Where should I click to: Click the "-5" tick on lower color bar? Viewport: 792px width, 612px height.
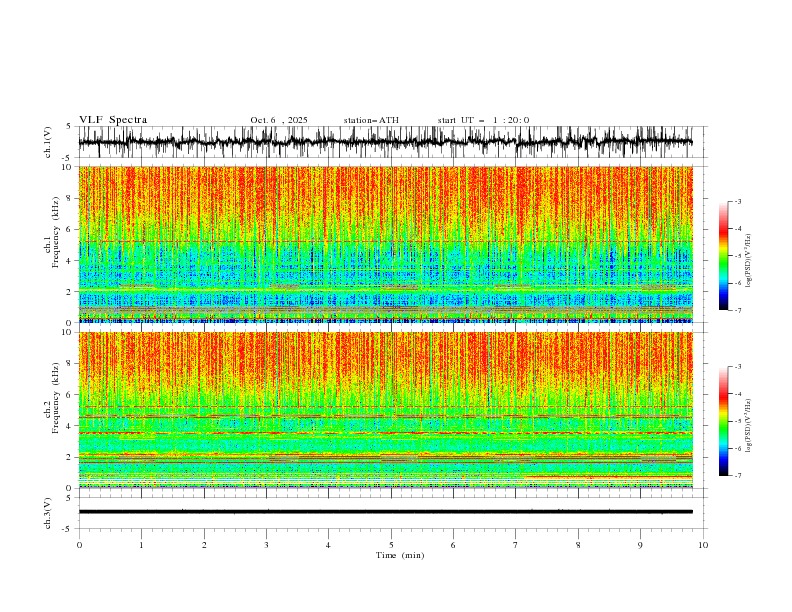pos(737,421)
